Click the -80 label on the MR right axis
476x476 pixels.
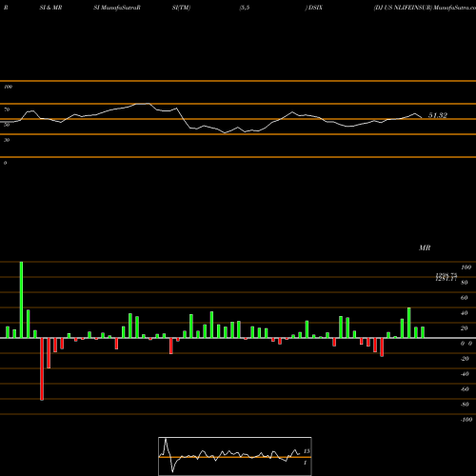click(x=465, y=405)
